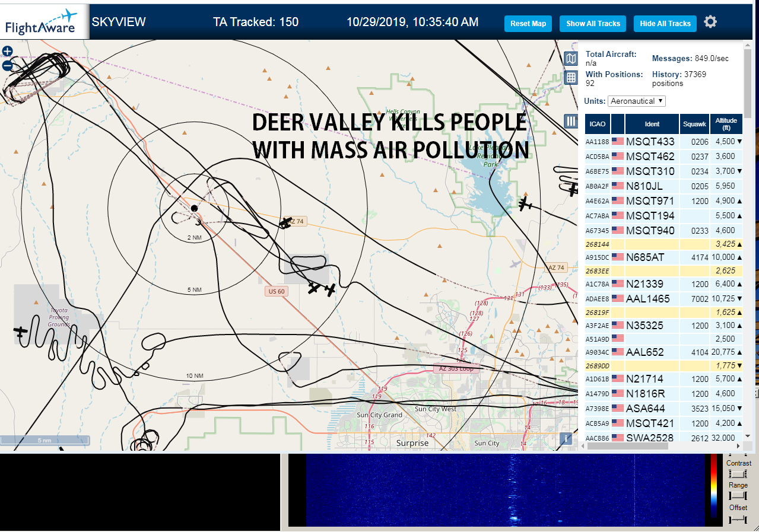Open the map layer switcher icon
This screenshot has height=532, width=759.
point(571,58)
